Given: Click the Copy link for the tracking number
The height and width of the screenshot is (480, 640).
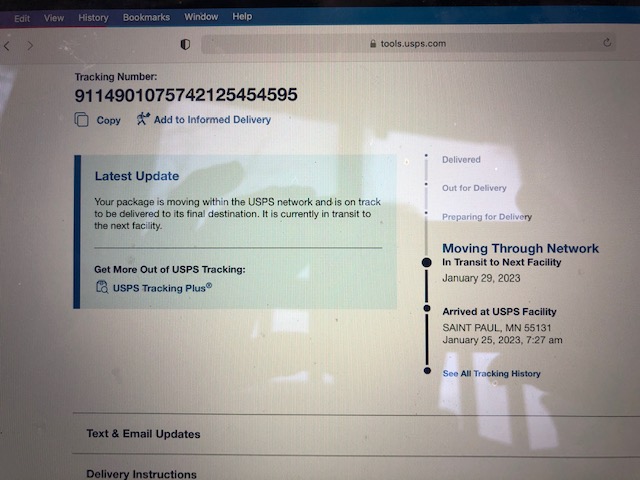Looking at the screenshot, I should click(x=109, y=120).
